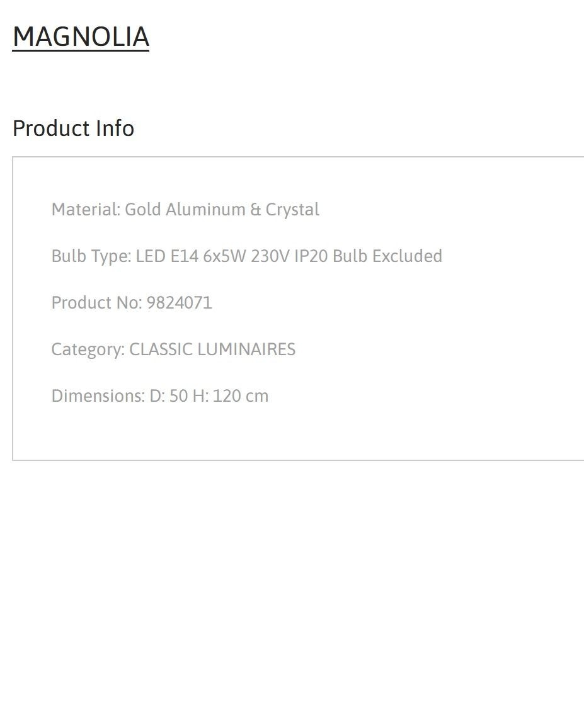Click the Crystal word in the material line
This screenshot has height=728, width=584.
coord(292,210)
